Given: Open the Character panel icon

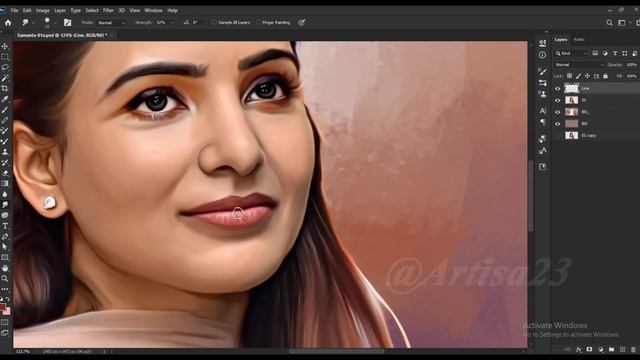Looking at the screenshot, I should pyautogui.click(x=542, y=111).
